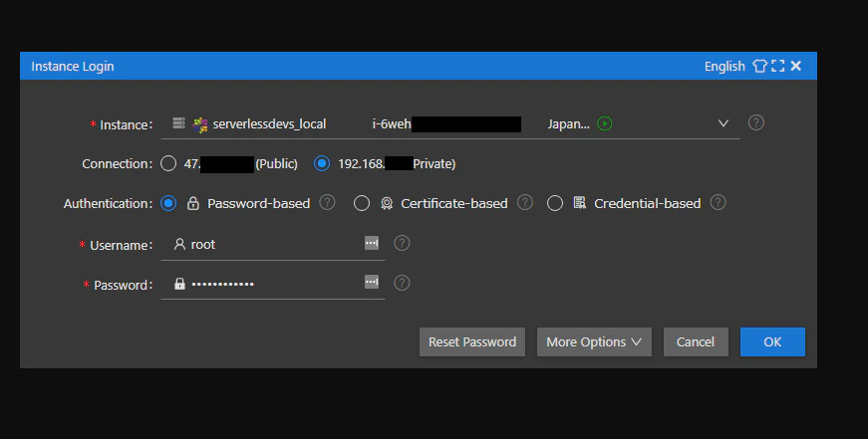Choose Certificate-based authentication
This screenshot has height=439, width=868.
pos(362,203)
